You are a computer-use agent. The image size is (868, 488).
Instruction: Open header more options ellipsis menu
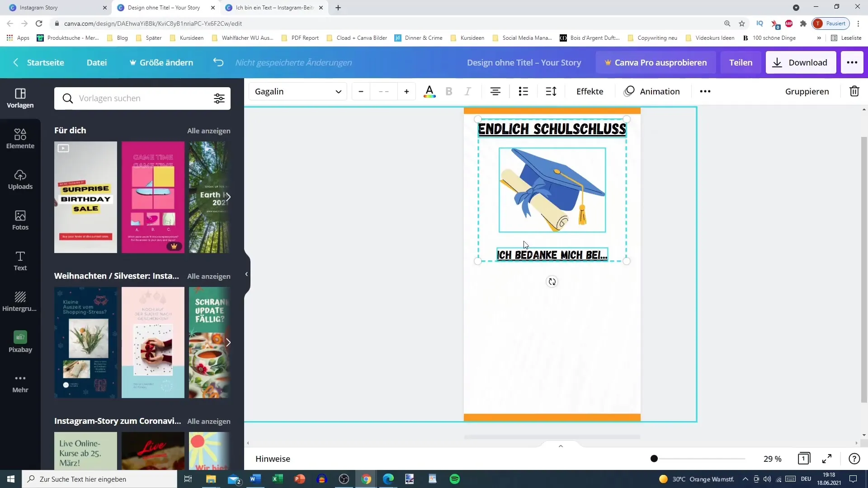(852, 62)
